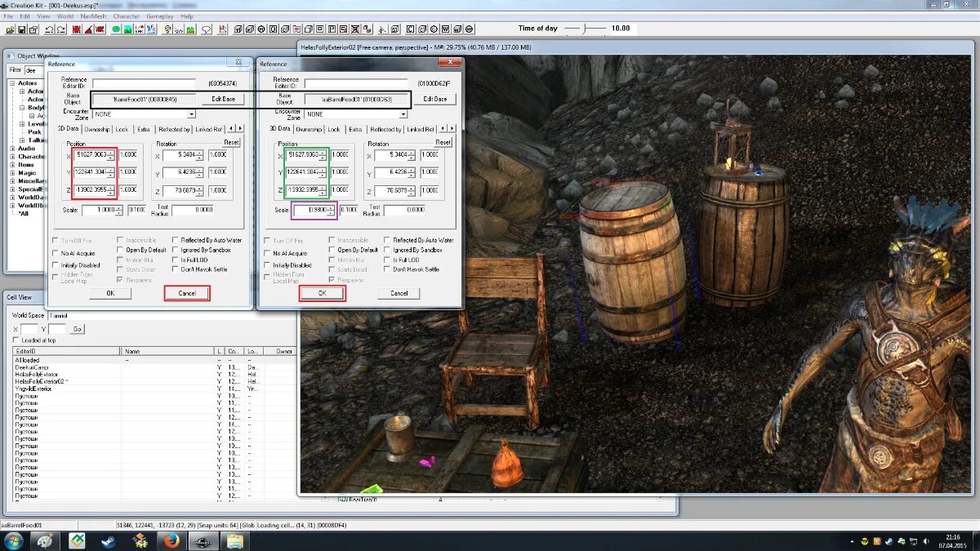Screen dimensions: 980x551
Task: Adjust right dialog Scale spinner arrows
Action: point(332,210)
